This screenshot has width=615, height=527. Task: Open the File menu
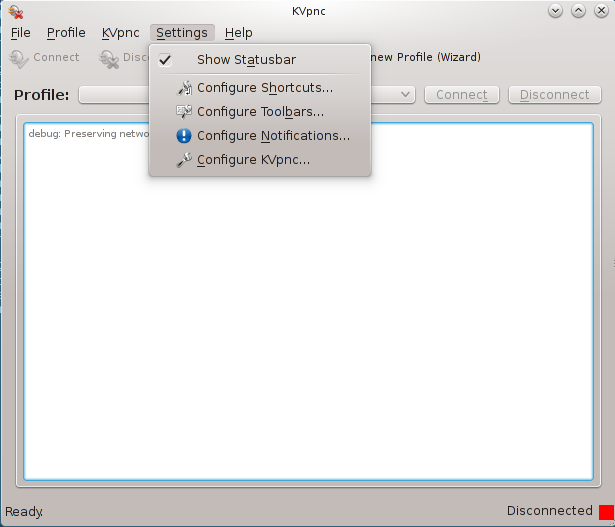click(20, 33)
